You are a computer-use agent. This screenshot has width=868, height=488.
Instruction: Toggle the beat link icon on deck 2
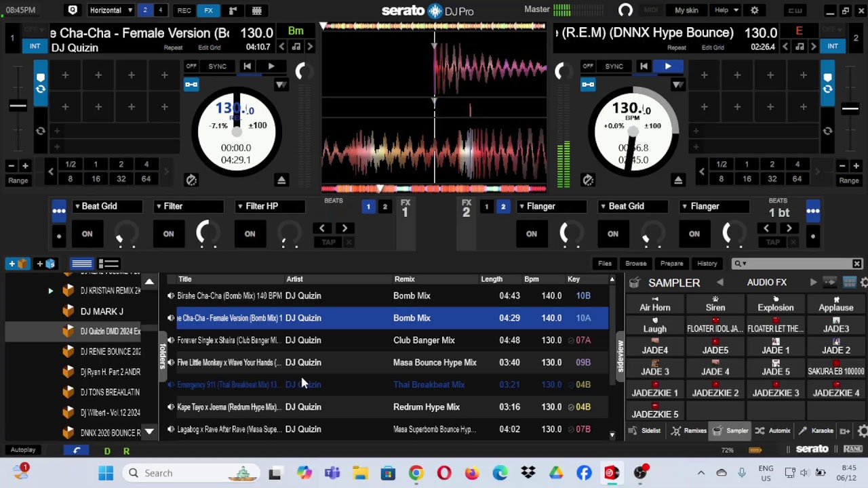coord(588,85)
